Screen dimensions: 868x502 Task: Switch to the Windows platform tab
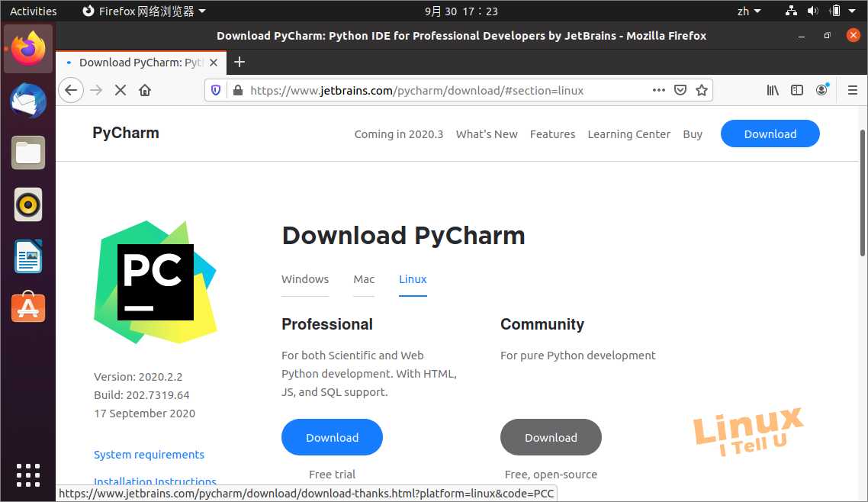pos(305,279)
